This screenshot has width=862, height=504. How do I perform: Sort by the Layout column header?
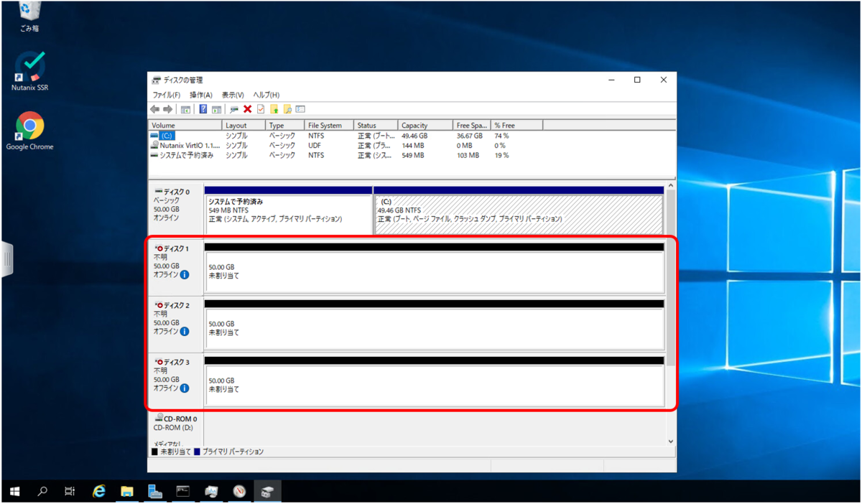click(x=243, y=125)
